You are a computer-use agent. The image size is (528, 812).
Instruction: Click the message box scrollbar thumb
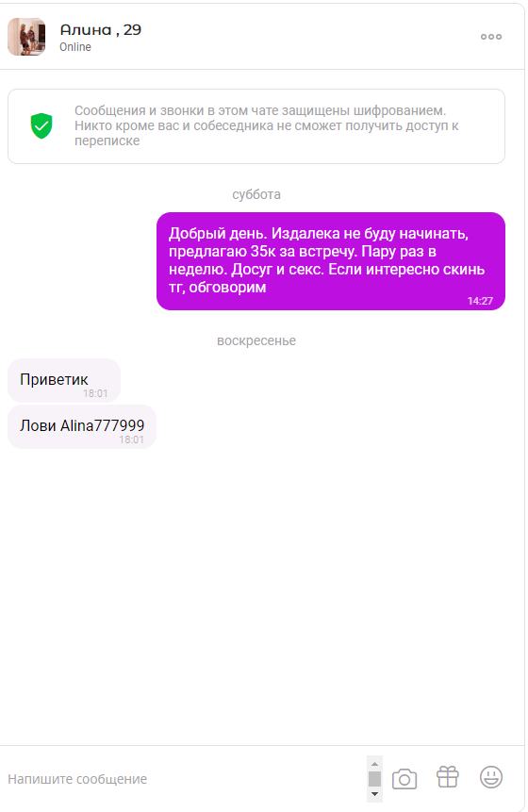(x=374, y=779)
